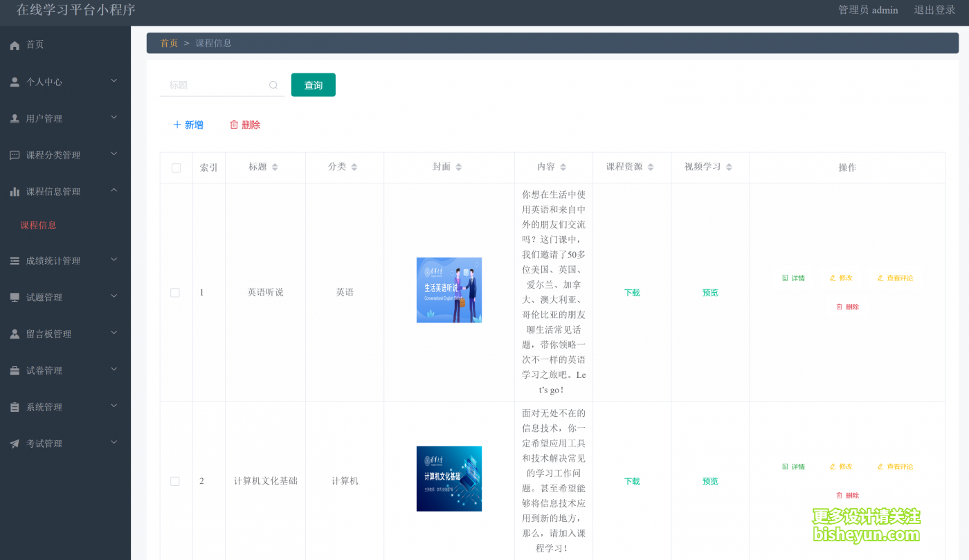Click the list icon next to 成绩统计管理
This screenshot has height=560, width=969.
[x=15, y=261]
